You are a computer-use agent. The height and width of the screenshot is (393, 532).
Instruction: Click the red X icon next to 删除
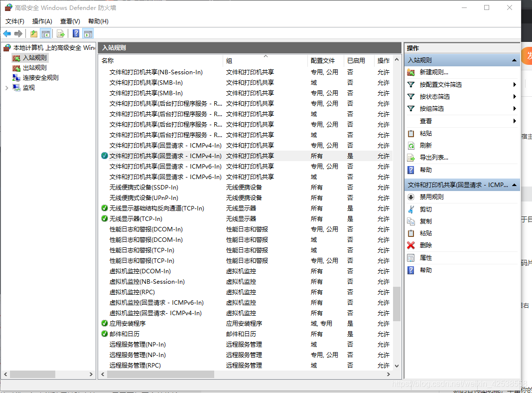tap(411, 245)
